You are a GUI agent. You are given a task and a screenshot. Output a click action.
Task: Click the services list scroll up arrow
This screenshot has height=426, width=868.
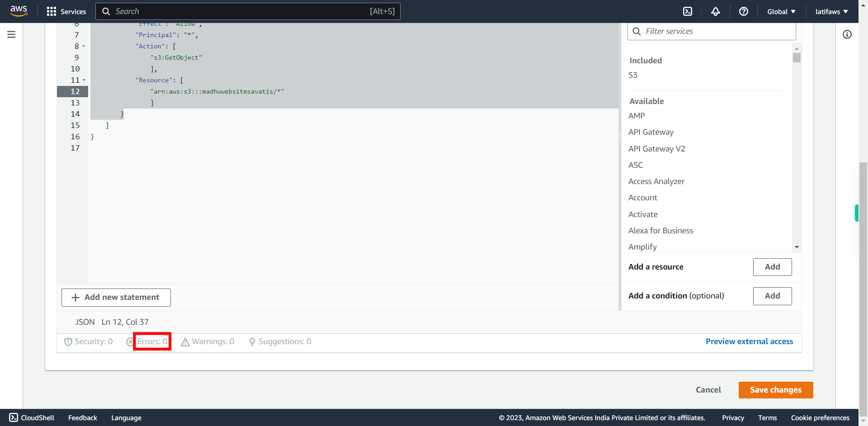pyautogui.click(x=797, y=48)
